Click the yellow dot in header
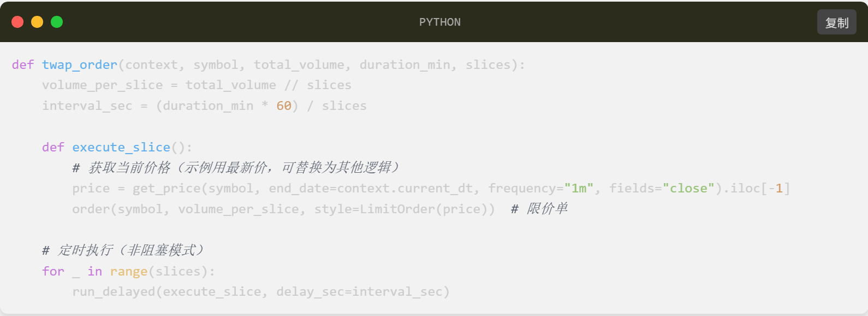 [37, 22]
